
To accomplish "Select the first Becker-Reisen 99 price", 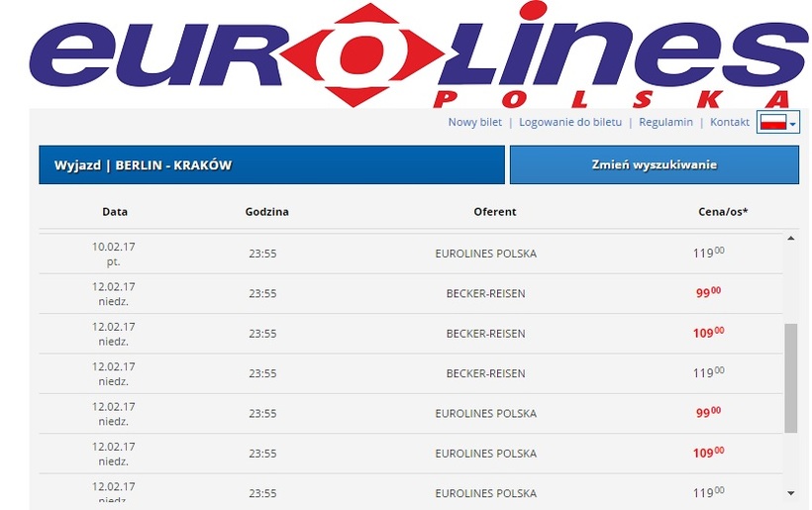I will pyautogui.click(x=708, y=292).
